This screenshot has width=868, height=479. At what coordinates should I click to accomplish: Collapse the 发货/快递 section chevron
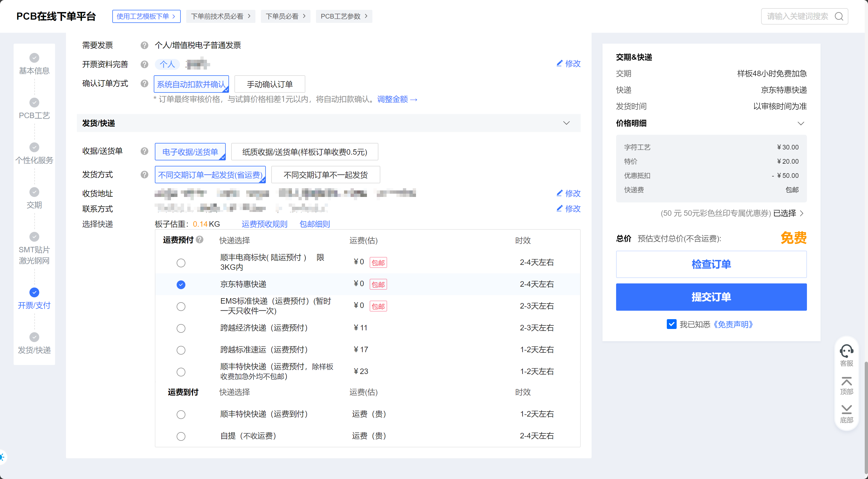[x=566, y=123]
